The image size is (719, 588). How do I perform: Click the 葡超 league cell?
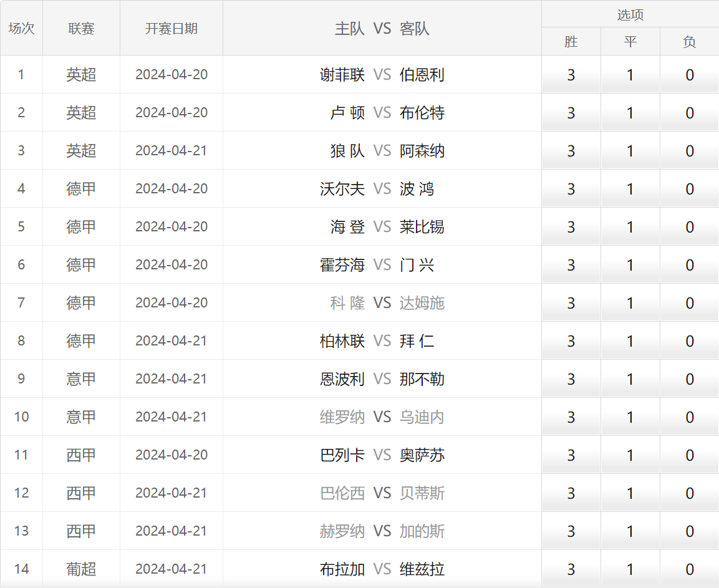point(81,569)
